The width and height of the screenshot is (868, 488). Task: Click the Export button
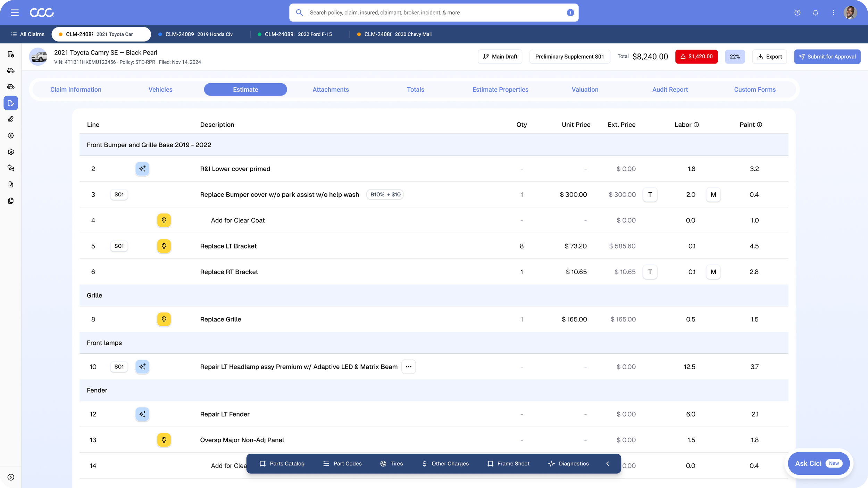(x=769, y=57)
